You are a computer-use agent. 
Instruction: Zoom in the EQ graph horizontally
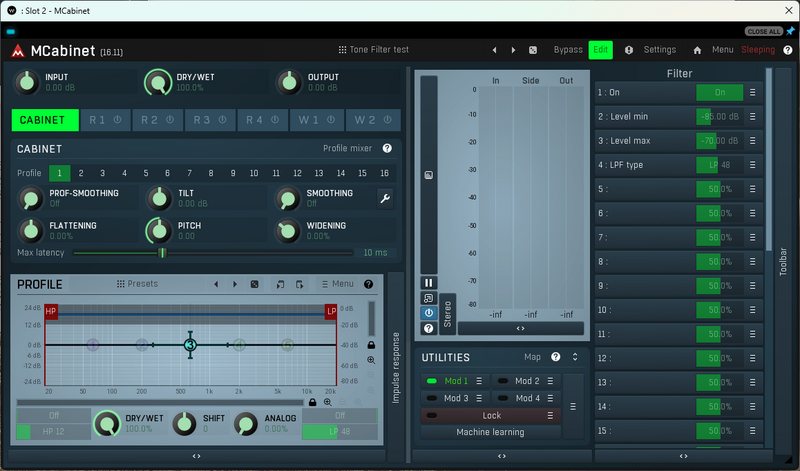[328, 402]
